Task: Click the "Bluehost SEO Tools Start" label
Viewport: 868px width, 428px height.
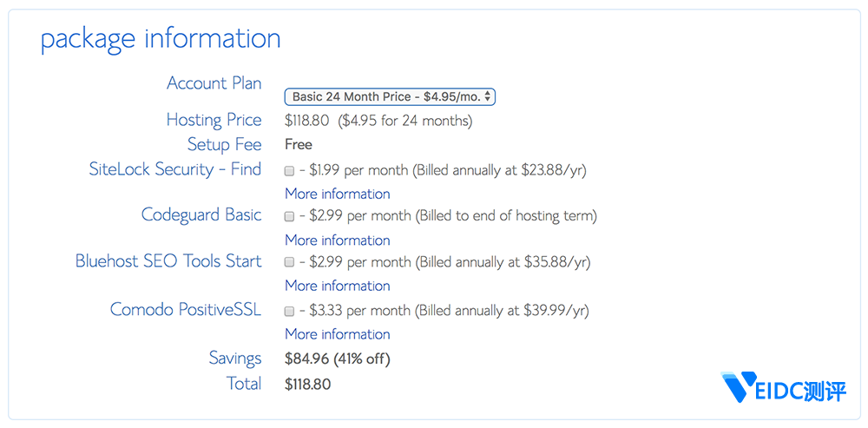Action: coord(168,260)
